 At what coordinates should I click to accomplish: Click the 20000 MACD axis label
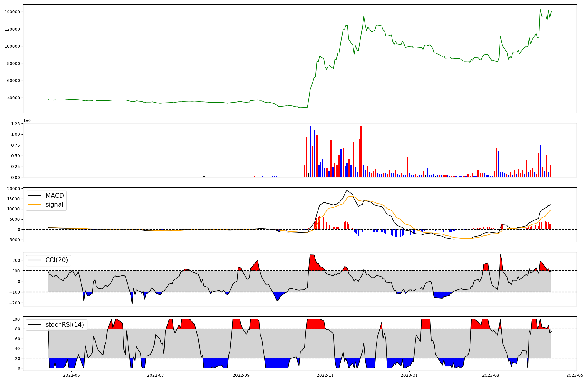[14, 189]
